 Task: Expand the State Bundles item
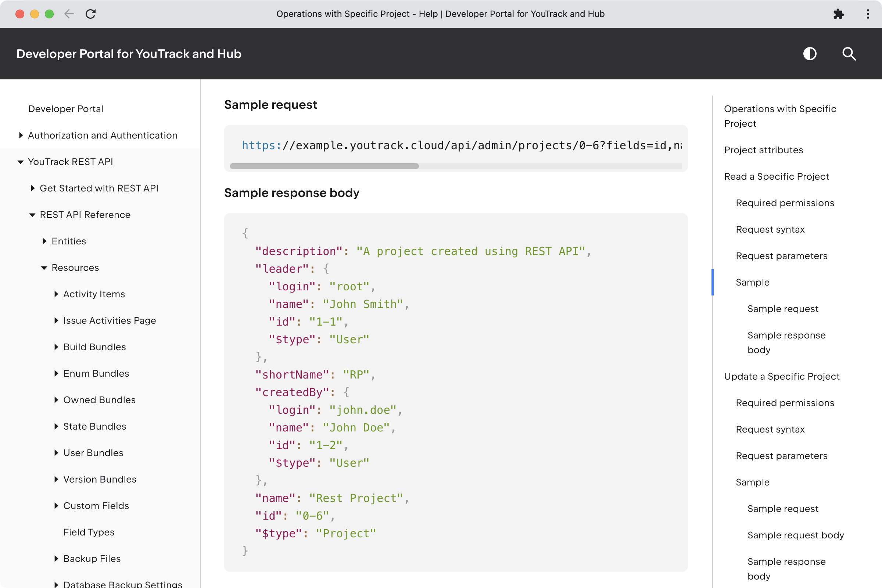pos(56,426)
